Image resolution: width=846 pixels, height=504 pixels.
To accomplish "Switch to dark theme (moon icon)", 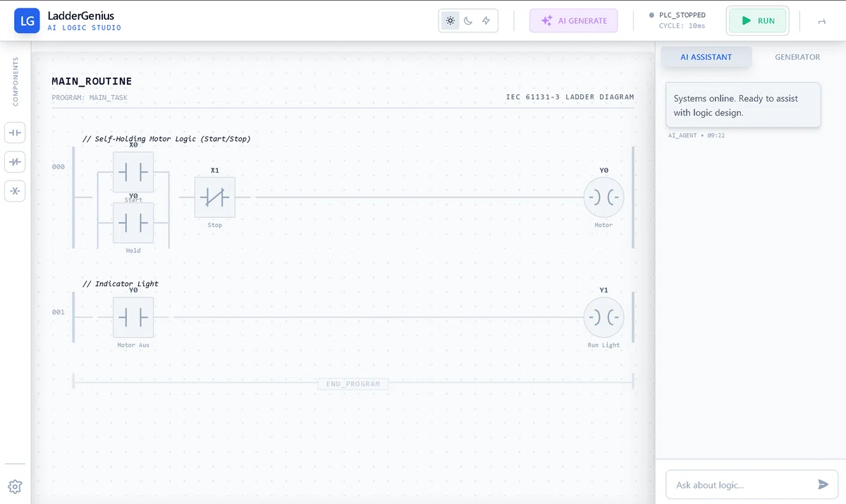I will click(x=468, y=20).
